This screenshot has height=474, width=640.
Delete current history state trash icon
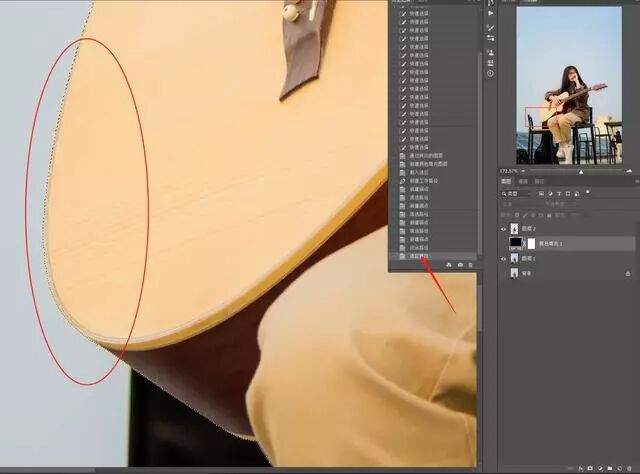point(470,265)
